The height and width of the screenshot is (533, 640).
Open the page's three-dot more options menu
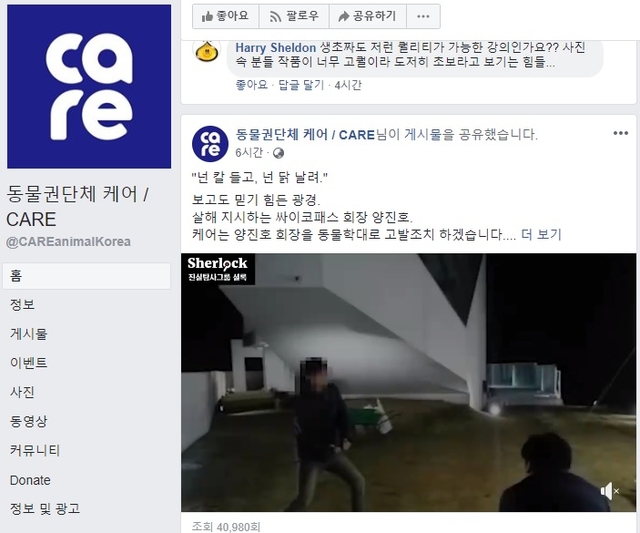pos(423,16)
